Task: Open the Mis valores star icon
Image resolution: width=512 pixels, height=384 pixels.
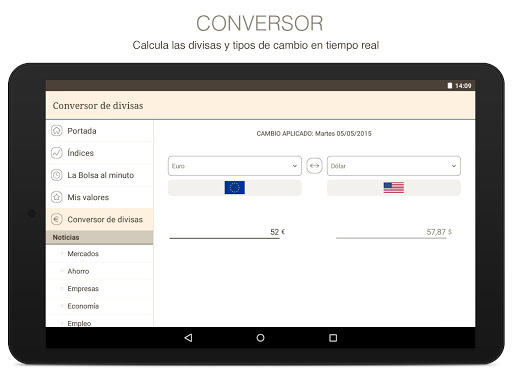Action: (57, 197)
